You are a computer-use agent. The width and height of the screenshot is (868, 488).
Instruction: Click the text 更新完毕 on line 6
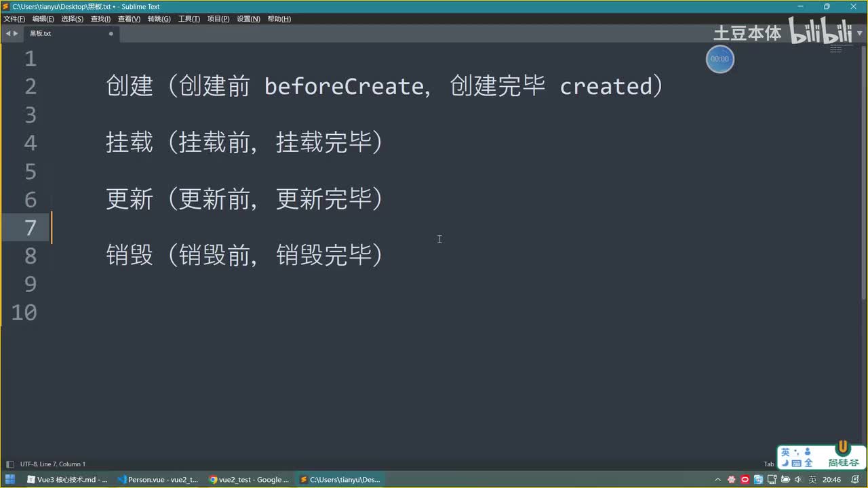[x=323, y=199]
